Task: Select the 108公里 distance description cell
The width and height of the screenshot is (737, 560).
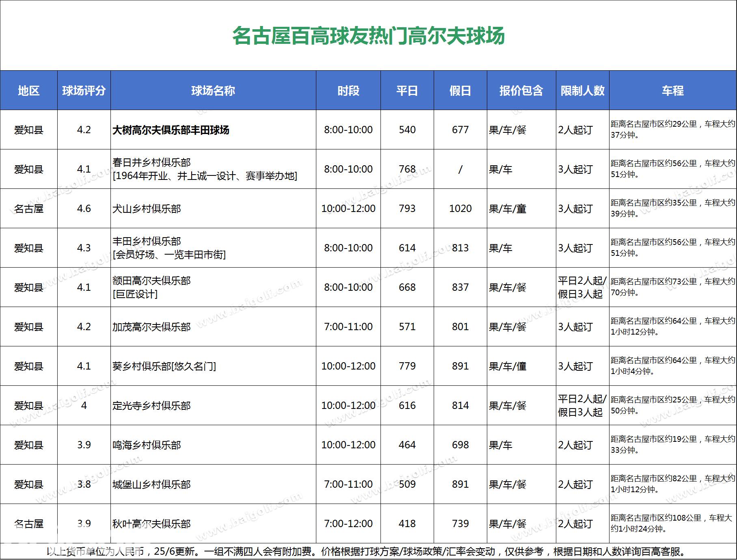Action: 672,523
